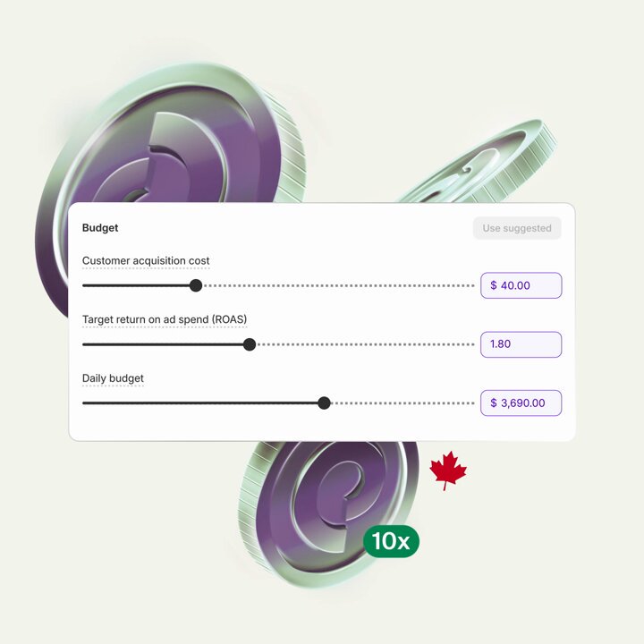Click the dotted track of the ROAS slider
644x644 pixels.
366,344
